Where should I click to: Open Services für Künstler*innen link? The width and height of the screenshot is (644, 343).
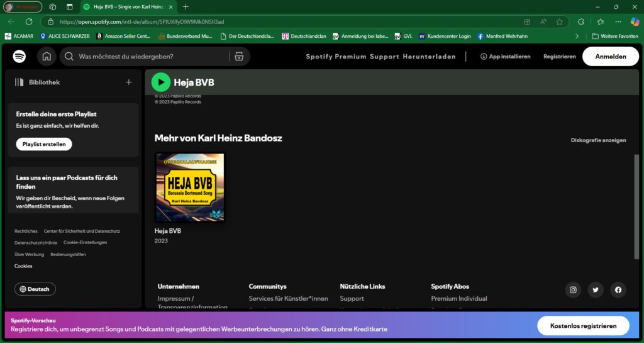[x=288, y=299]
